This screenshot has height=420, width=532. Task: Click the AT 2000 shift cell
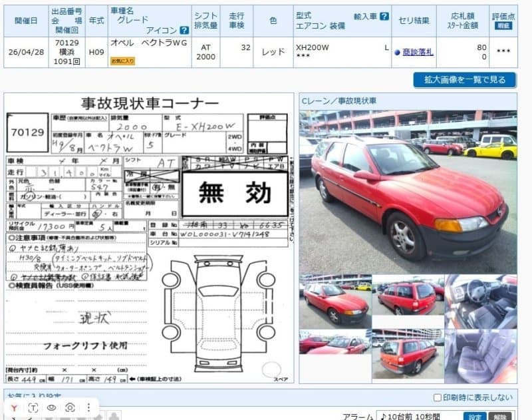point(205,53)
